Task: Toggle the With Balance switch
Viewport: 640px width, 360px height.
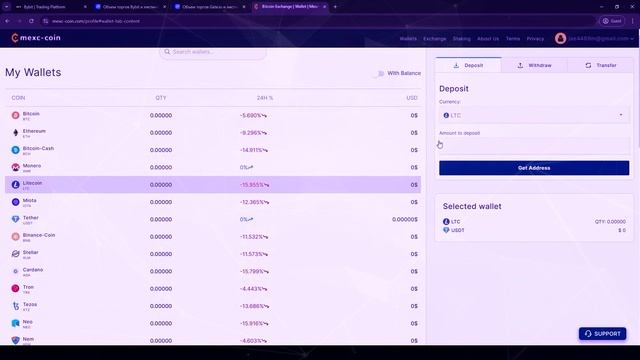Action: (x=380, y=73)
